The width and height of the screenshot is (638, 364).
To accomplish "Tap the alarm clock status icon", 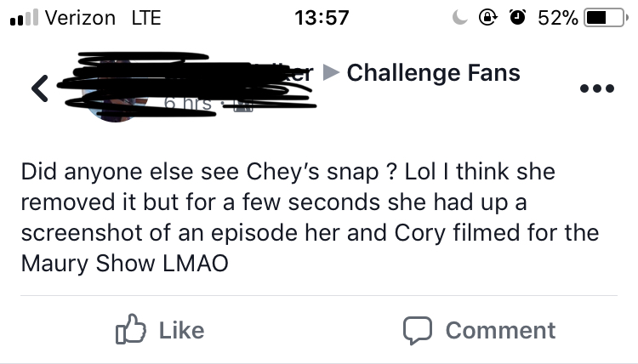I will [517, 18].
